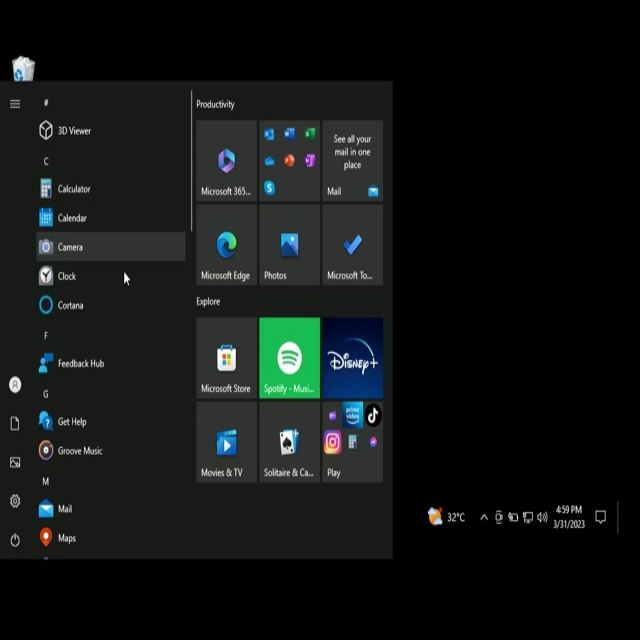Click the volume speaker tray icon
The width and height of the screenshot is (640, 640).
point(542,517)
